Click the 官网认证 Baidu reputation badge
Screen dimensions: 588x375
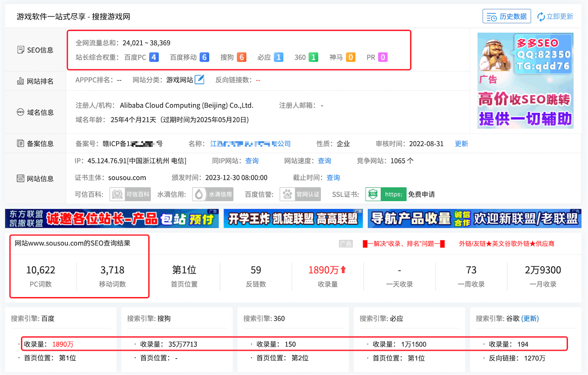pos(300,194)
